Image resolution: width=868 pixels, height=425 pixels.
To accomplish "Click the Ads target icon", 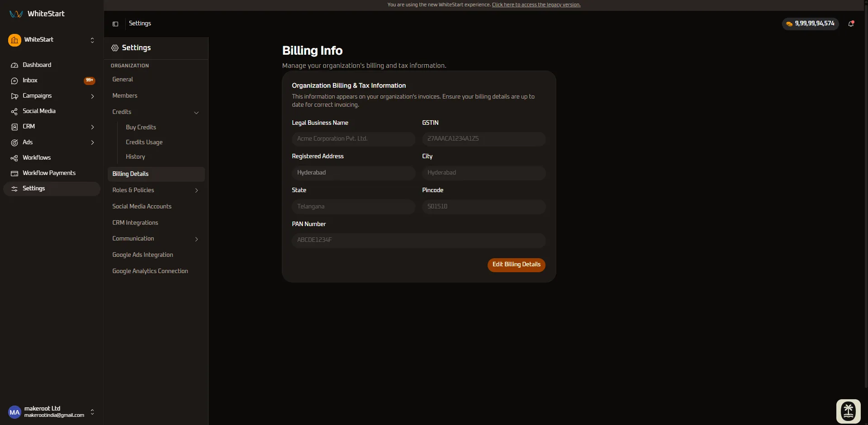I will pyautogui.click(x=14, y=142).
